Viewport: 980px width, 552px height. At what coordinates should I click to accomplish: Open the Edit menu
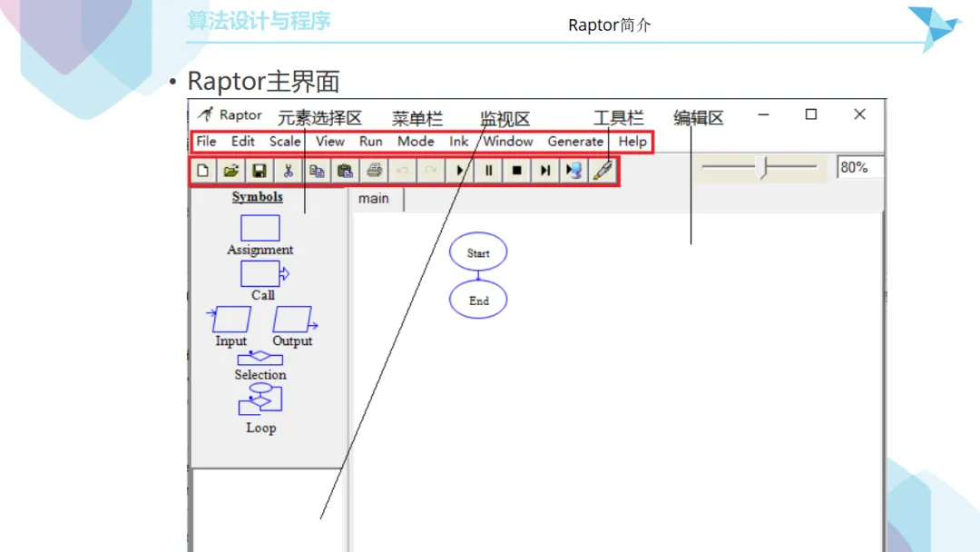tap(242, 142)
